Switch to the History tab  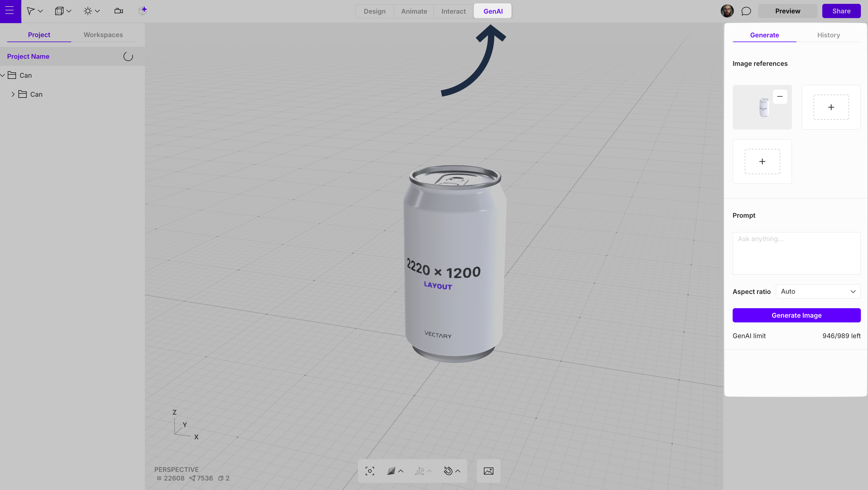point(828,35)
